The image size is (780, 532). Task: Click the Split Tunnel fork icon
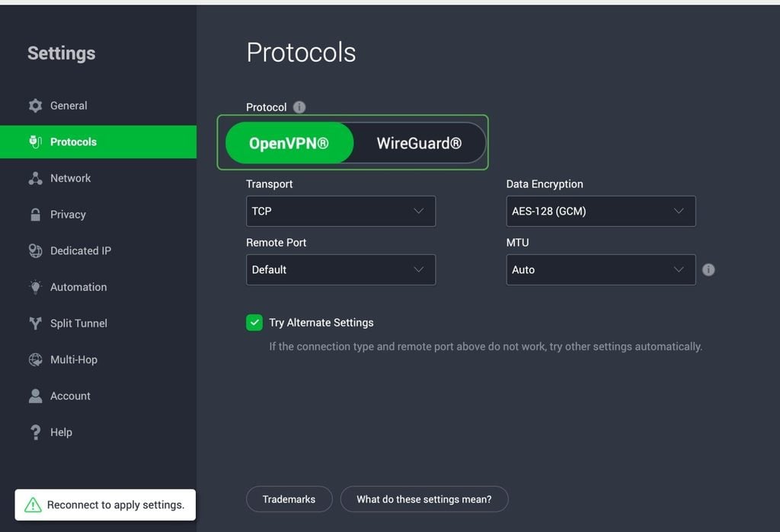click(35, 323)
